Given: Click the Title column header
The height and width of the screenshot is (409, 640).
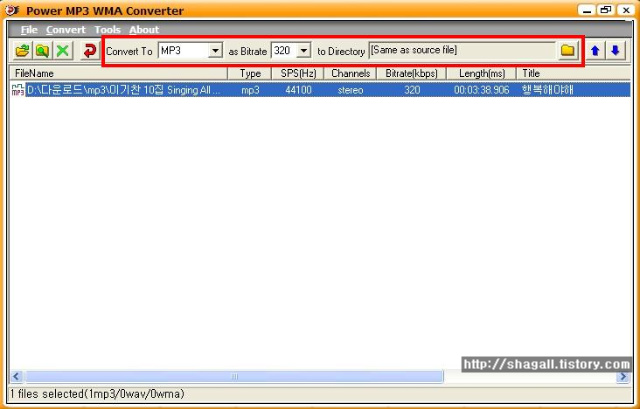Looking at the screenshot, I should 573,73.
